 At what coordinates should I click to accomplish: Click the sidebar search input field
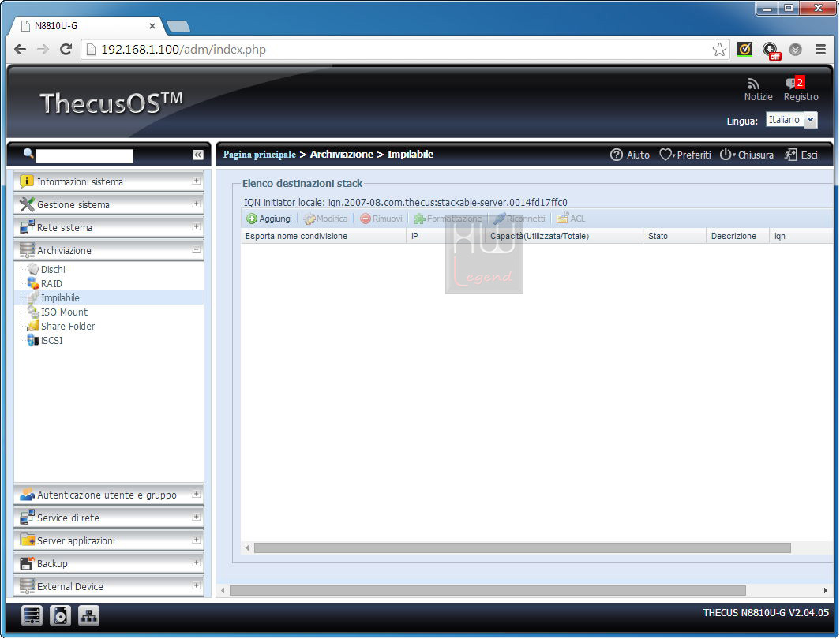(x=84, y=155)
